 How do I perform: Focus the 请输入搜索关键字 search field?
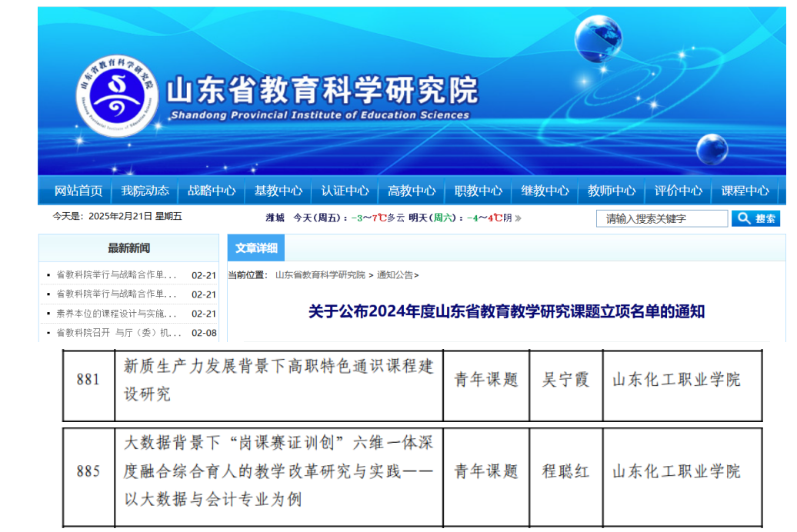point(661,219)
